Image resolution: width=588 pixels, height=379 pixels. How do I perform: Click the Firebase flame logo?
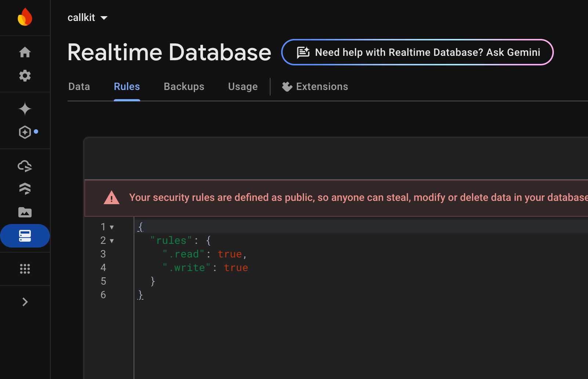tap(25, 17)
